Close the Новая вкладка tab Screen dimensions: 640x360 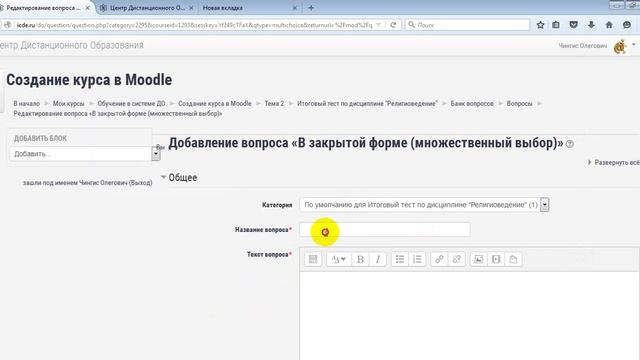point(295,8)
